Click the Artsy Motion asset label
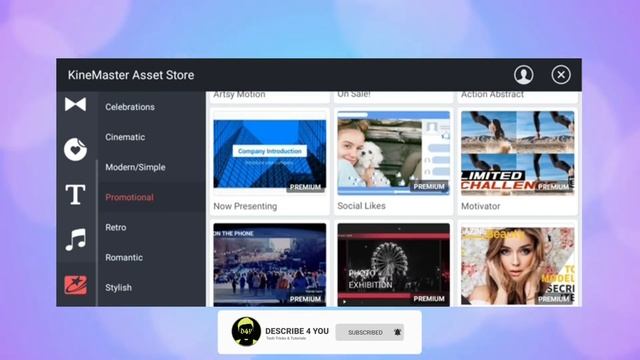 (x=239, y=95)
